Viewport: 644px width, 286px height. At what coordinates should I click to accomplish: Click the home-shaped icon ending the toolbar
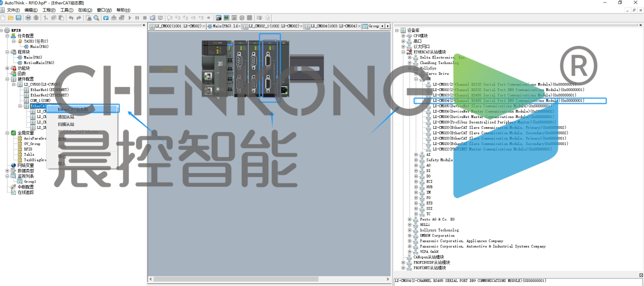[268, 18]
